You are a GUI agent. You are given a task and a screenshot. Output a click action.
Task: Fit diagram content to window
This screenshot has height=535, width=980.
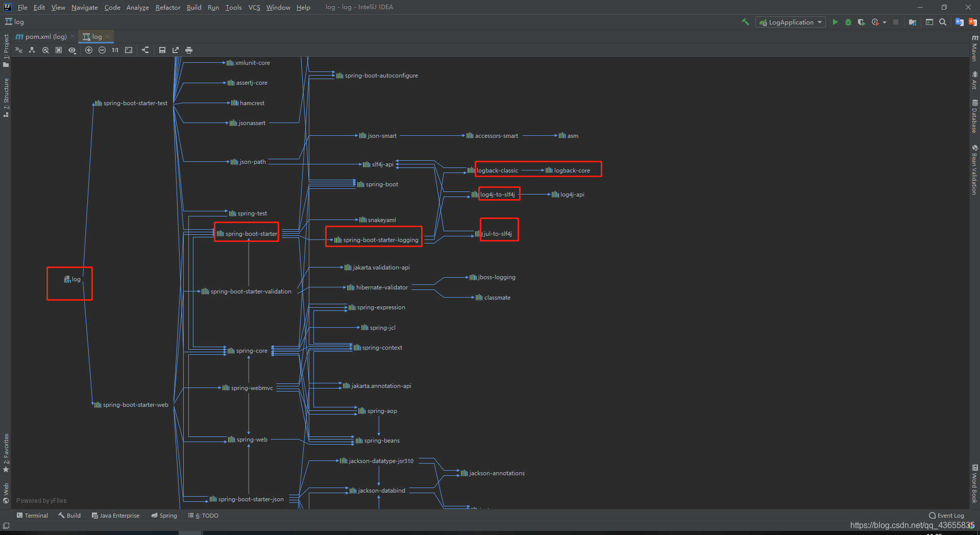[129, 50]
